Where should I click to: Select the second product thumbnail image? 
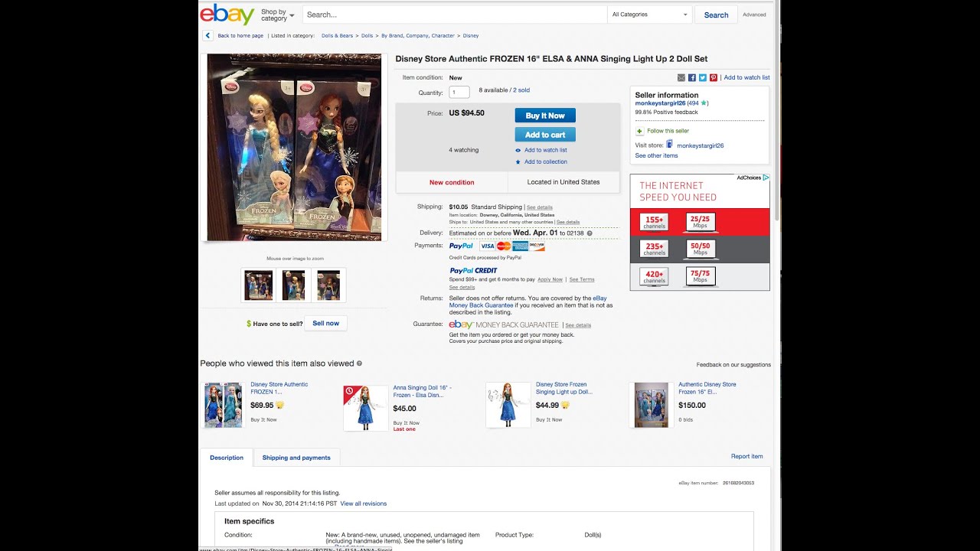(293, 285)
